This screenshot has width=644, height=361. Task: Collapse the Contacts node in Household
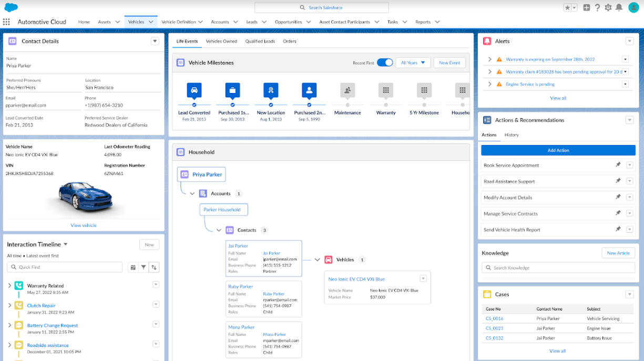[x=219, y=230]
